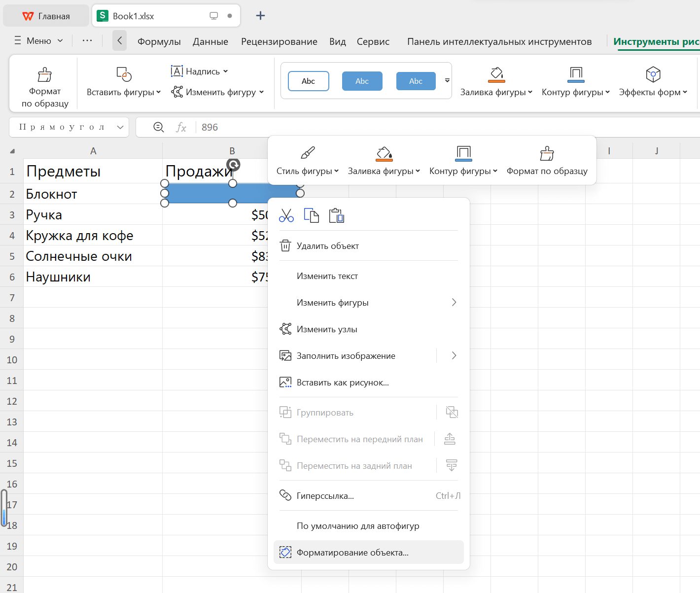Click the Copy icon in context menu
The image size is (700, 593).
click(x=312, y=216)
